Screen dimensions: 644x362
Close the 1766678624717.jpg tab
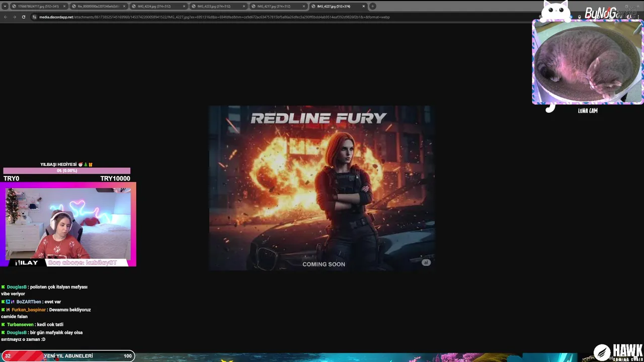(x=64, y=6)
